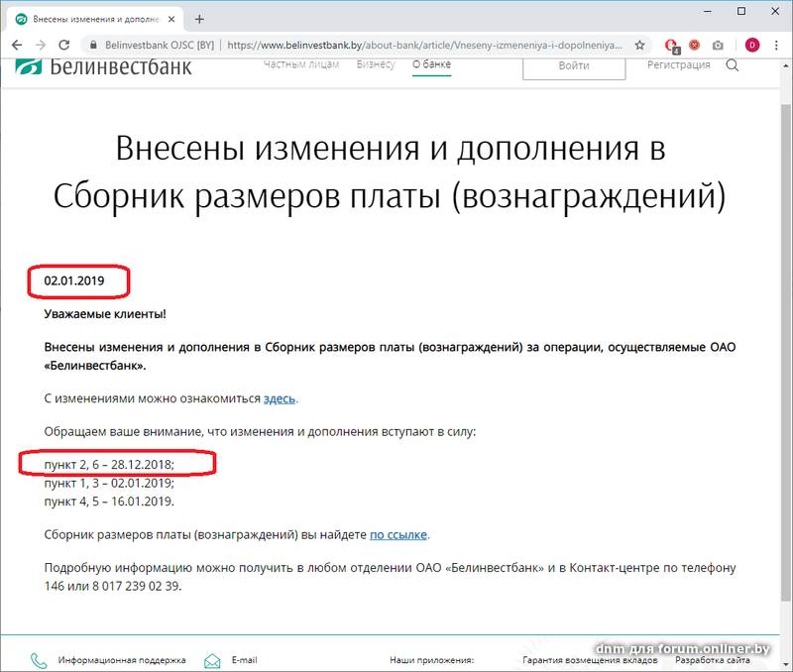The height and width of the screenshot is (672, 793).
Task: Follow the 'здесь' link to view changes
Action: (280, 398)
